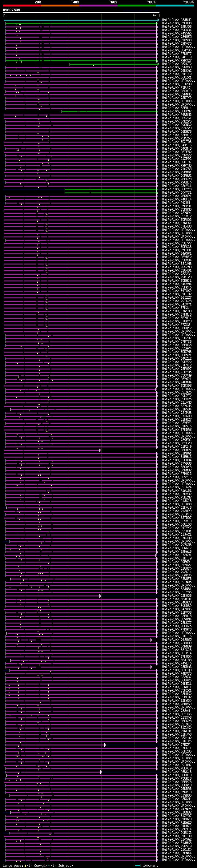Click hit label UniRef100_Q9M0S5
This screenshot has height=868, width=197.
[x=176, y=43]
